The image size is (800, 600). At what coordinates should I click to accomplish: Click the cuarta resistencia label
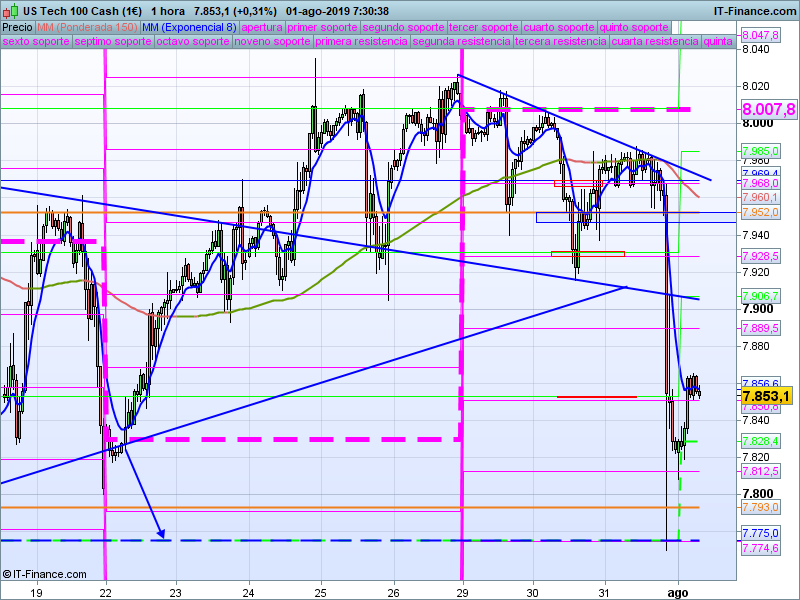point(655,41)
